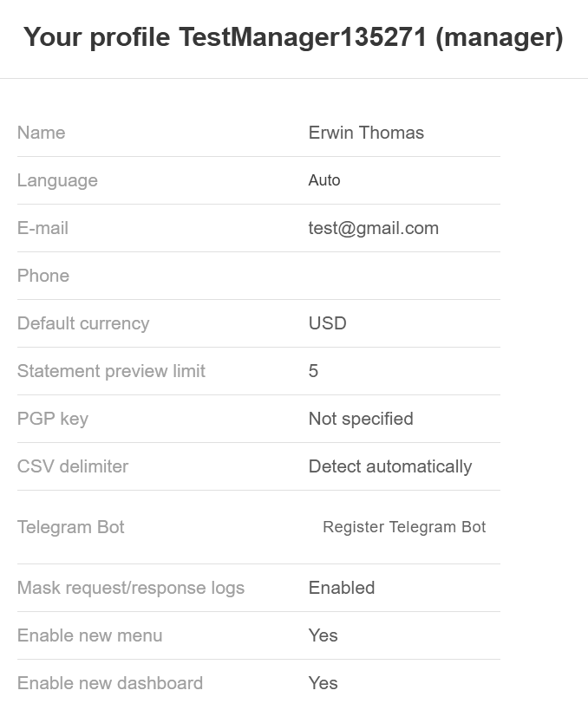Click the Telegram Bot row label
Screen dimensions: 588x723
(x=70, y=527)
